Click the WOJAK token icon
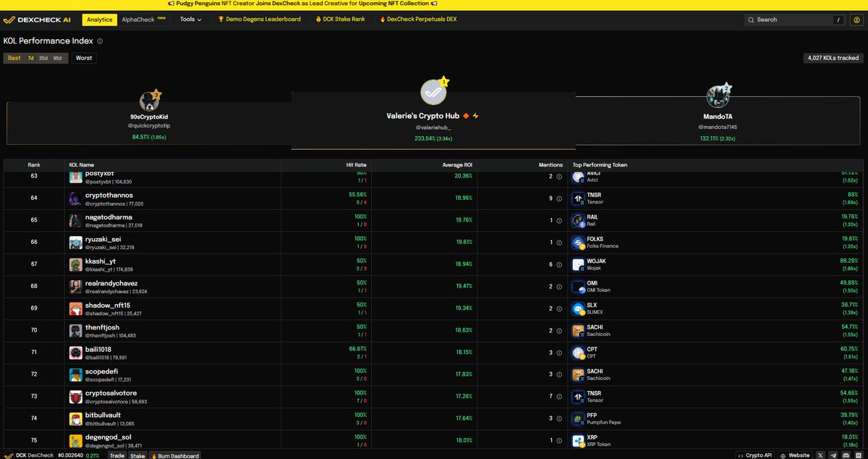The width and height of the screenshot is (868, 459). click(578, 265)
